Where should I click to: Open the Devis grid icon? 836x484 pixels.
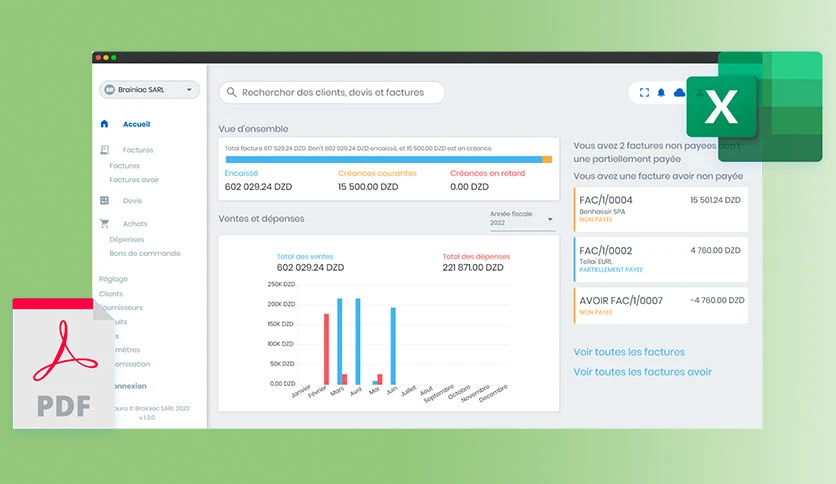pyautogui.click(x=104, y=200)
